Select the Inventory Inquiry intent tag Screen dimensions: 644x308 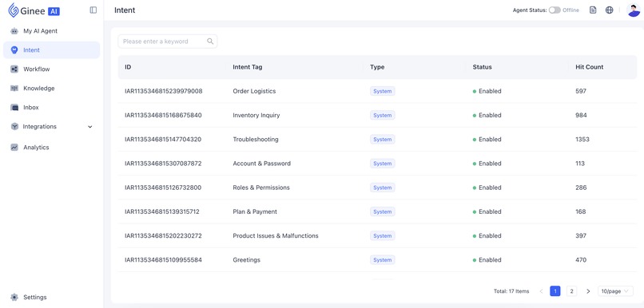click(256, 115)
